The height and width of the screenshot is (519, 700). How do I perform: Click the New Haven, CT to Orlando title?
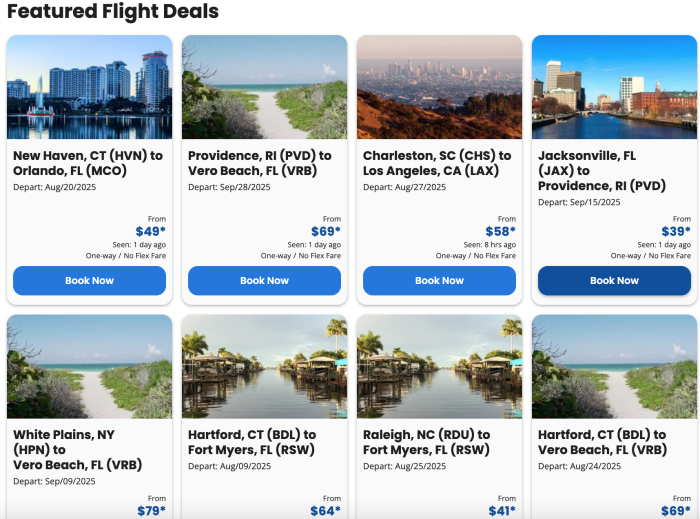(88, 163)
